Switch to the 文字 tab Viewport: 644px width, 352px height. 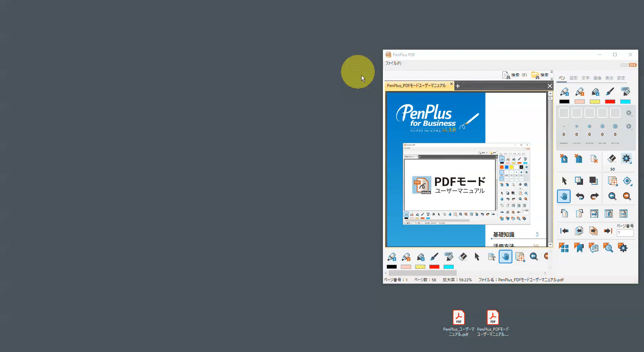click(585, 78)
